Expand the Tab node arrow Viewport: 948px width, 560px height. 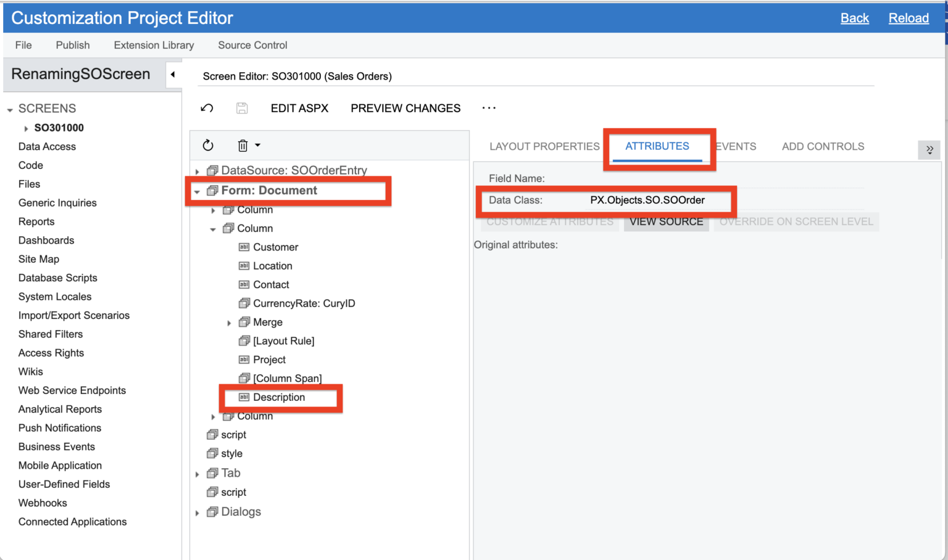pyautogui.click(x=197, y=474)
